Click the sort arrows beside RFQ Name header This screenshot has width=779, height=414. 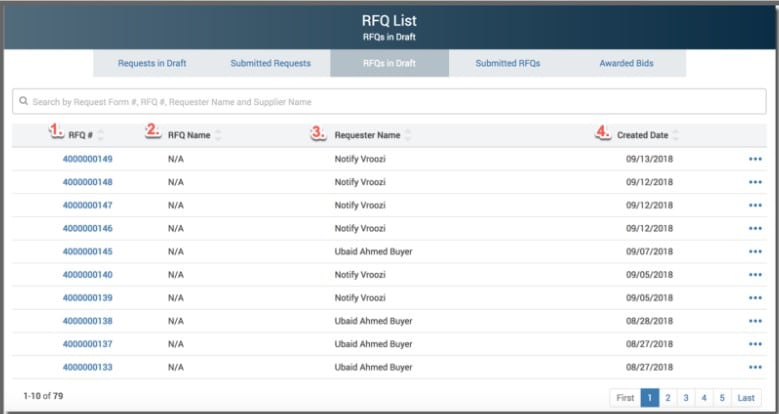coord(218,135)
